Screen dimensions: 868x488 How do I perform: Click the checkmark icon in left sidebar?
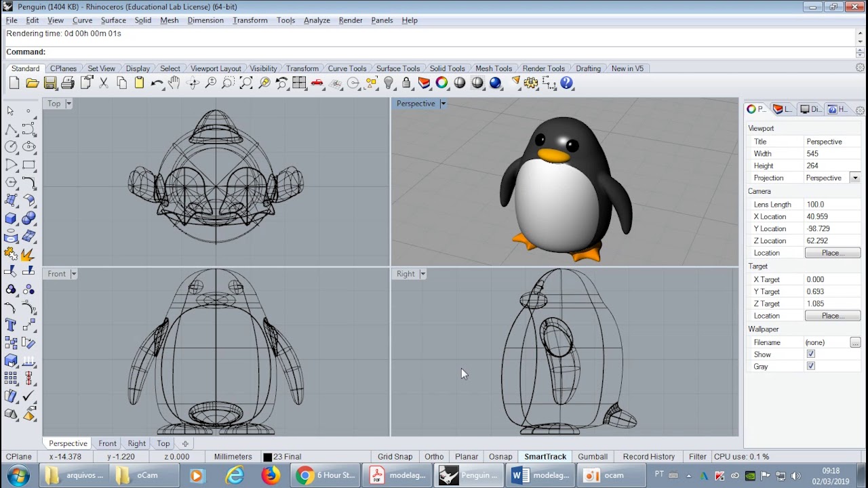(28, 396)
